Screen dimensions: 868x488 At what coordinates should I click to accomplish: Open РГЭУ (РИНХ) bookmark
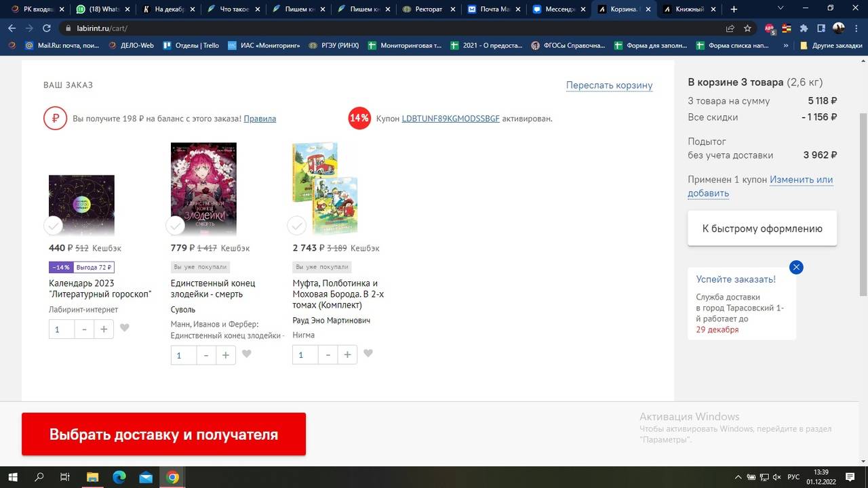[x=333, y=45]
